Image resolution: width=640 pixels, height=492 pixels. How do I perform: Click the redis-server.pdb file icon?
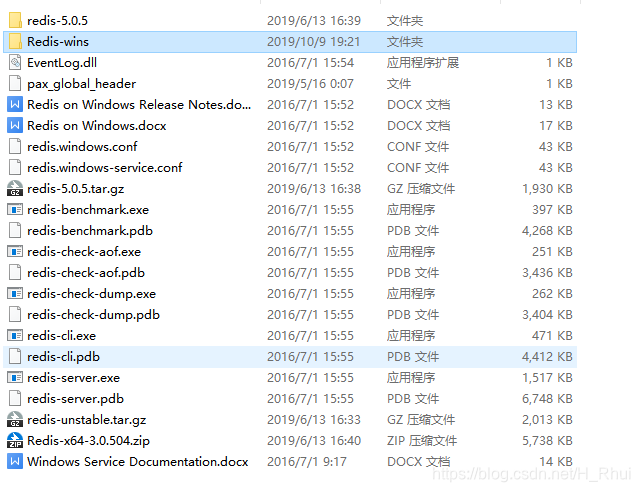[15, 398]
